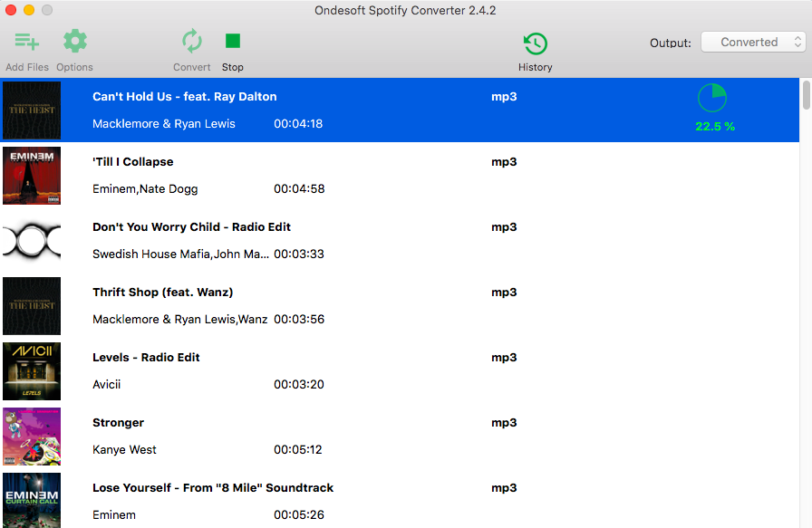Click mp3 format of Levels - Radio Edit row
Screen dimensions: 812x528
pyautogui.click(x=504, y=358)
